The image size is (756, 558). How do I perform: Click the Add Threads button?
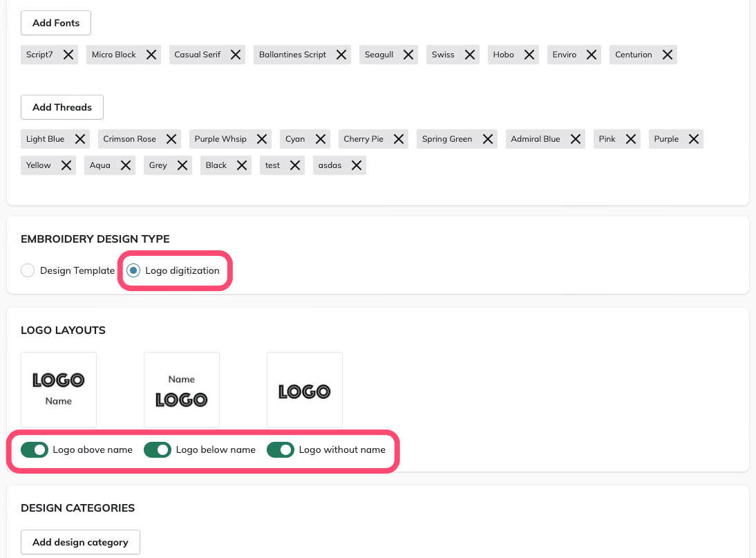[x=62, y=107]
